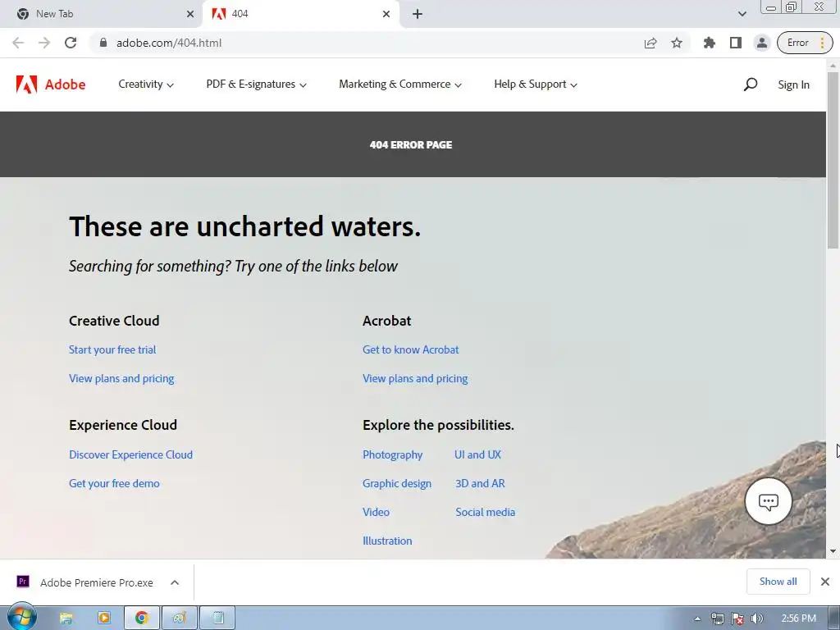Select the 404 browser tab
840x630 pixels.
tap(300, 14)
